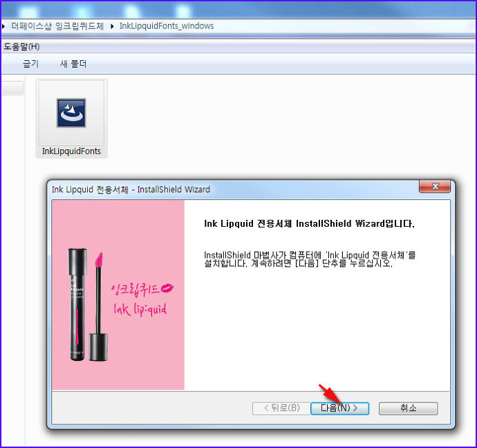477x448 pixels.
Task: Click the 취소 cancel button
Action: point(409,408)
